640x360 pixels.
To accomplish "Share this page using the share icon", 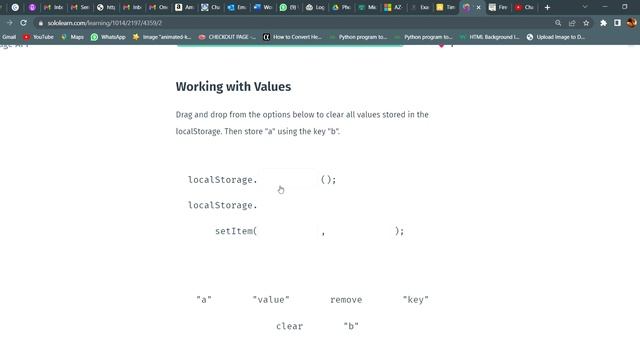I will click(572, 23).
